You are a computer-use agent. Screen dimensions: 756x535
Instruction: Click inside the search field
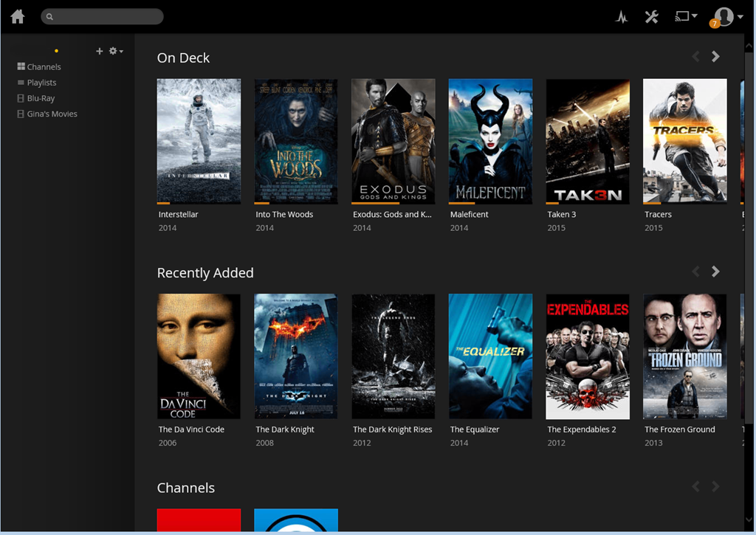coord(103,16)
